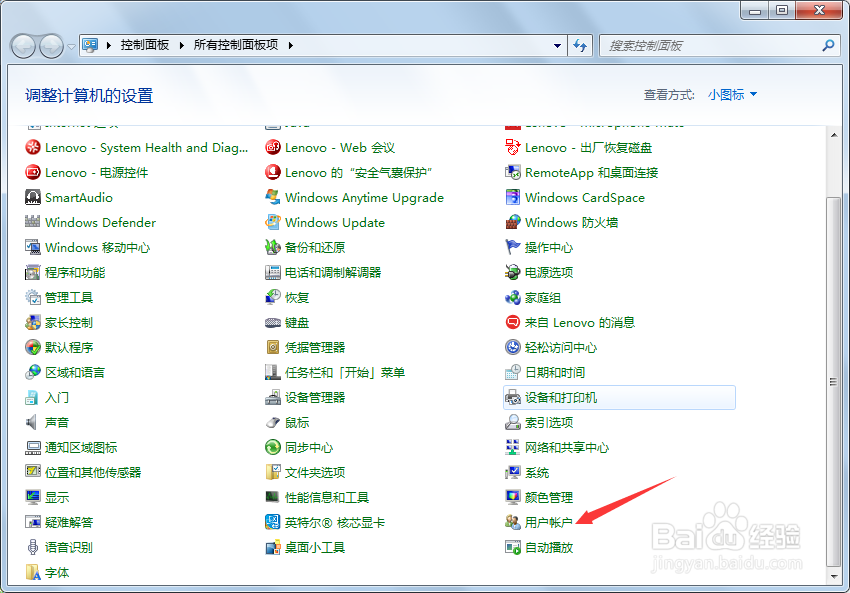
Task: Click the 设备管理器 icon
Action: (x=273, y=397)
